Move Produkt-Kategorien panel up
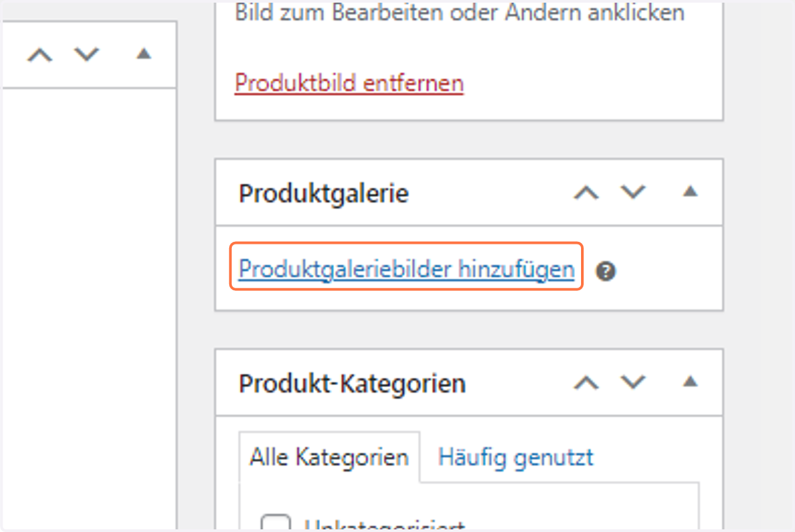The width and height of the screenshot is (795, 532). point(586,382)
